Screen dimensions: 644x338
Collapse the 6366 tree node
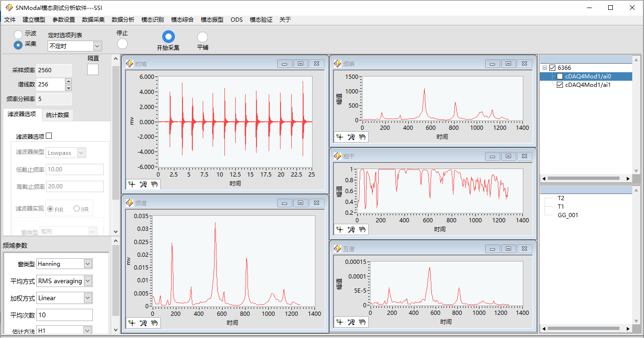[545, 68]
